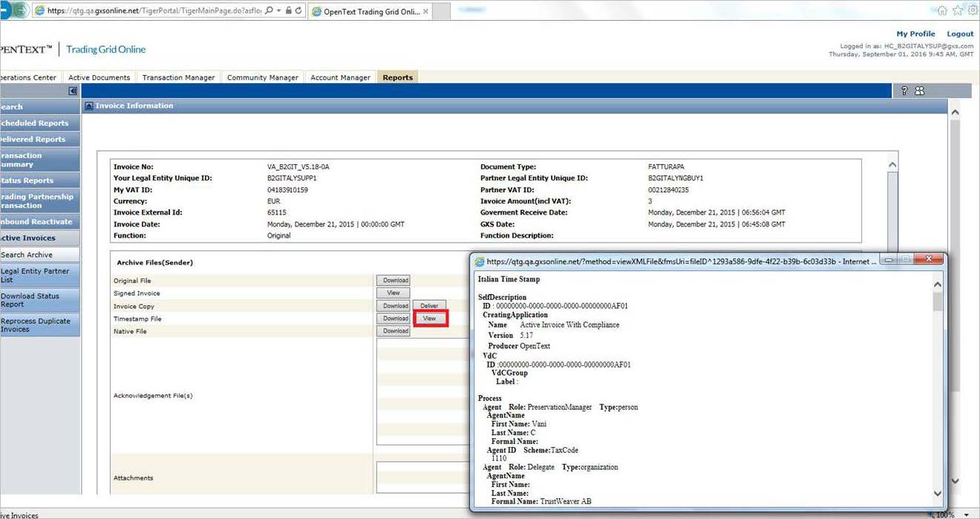
Task: Open a new blank browser tab
Action: click(x=441, y=11)
